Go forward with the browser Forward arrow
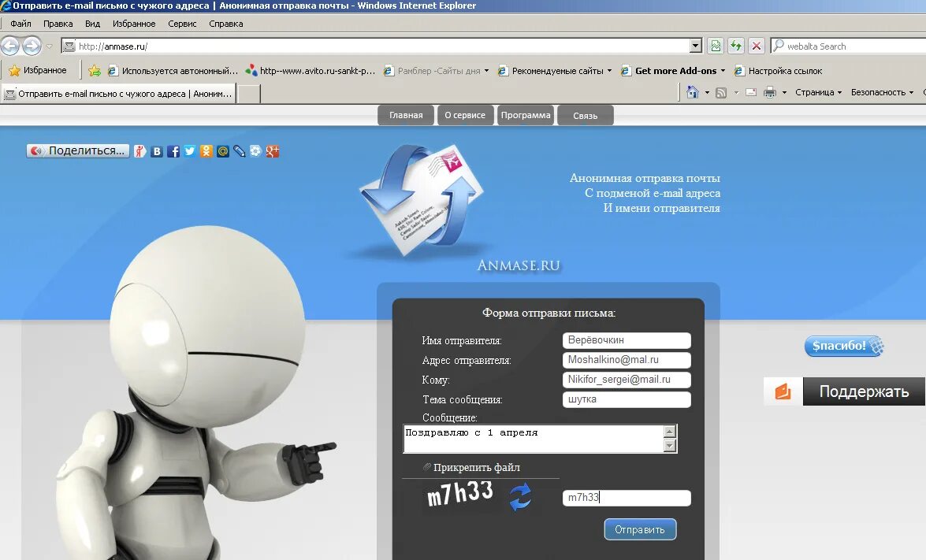 pyautogui.click(x=32, y=46)
